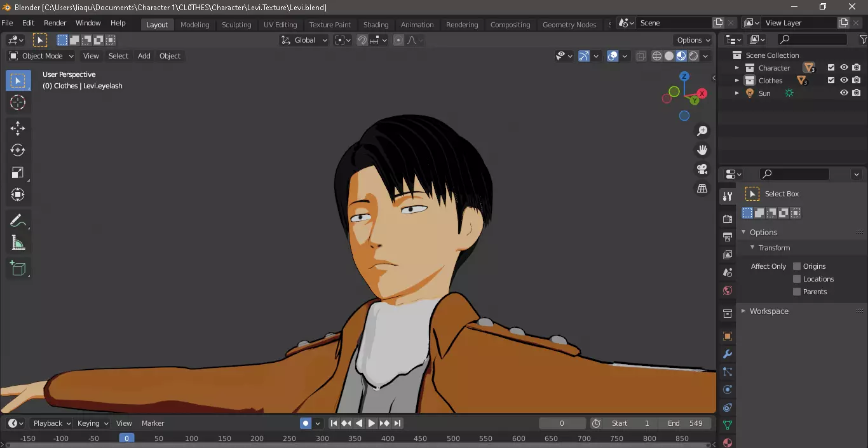Viewport: 868px width, 448px height.
Task: Open the Output properties tab
Action: coord(728,236)
